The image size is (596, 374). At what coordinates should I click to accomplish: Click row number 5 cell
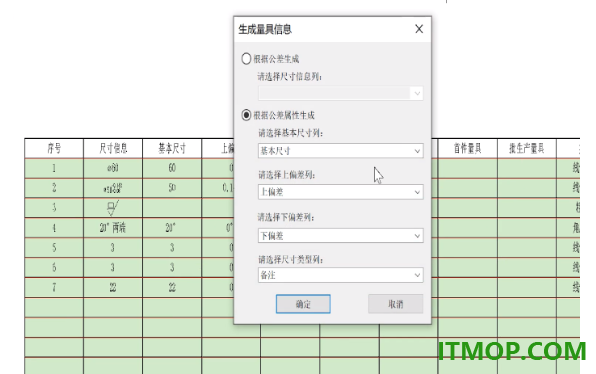(x=54, y=248)
